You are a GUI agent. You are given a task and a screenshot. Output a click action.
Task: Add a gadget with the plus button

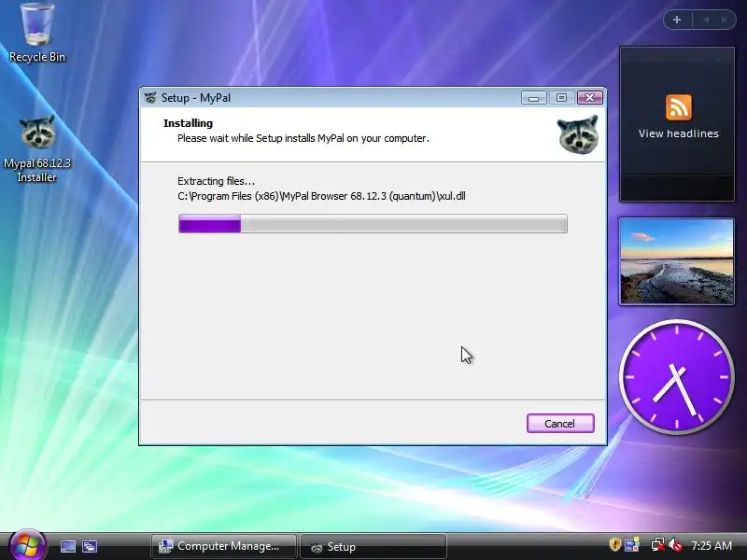677,20
